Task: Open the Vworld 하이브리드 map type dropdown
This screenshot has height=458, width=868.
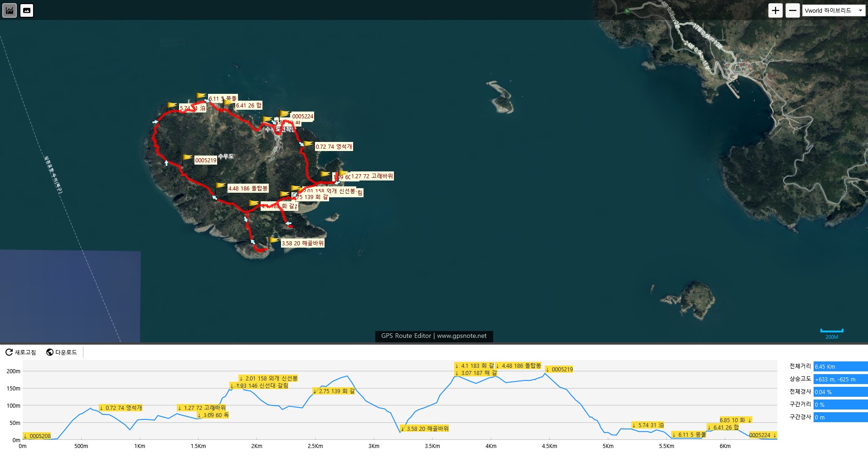Action: click(834, 10)
